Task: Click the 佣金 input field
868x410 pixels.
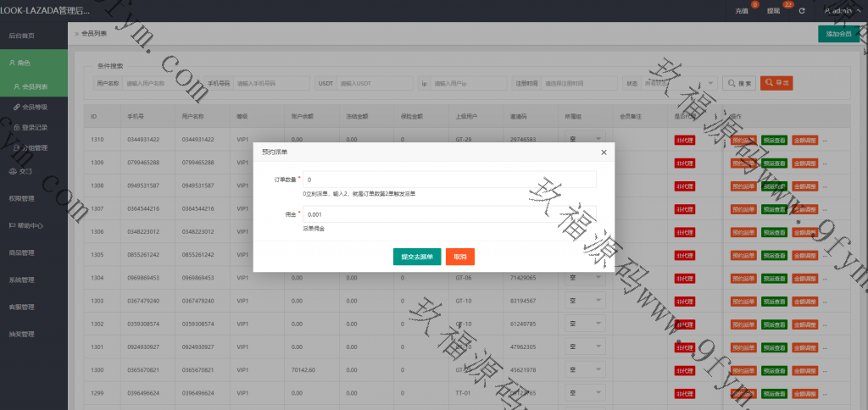Action: [449, 214]
